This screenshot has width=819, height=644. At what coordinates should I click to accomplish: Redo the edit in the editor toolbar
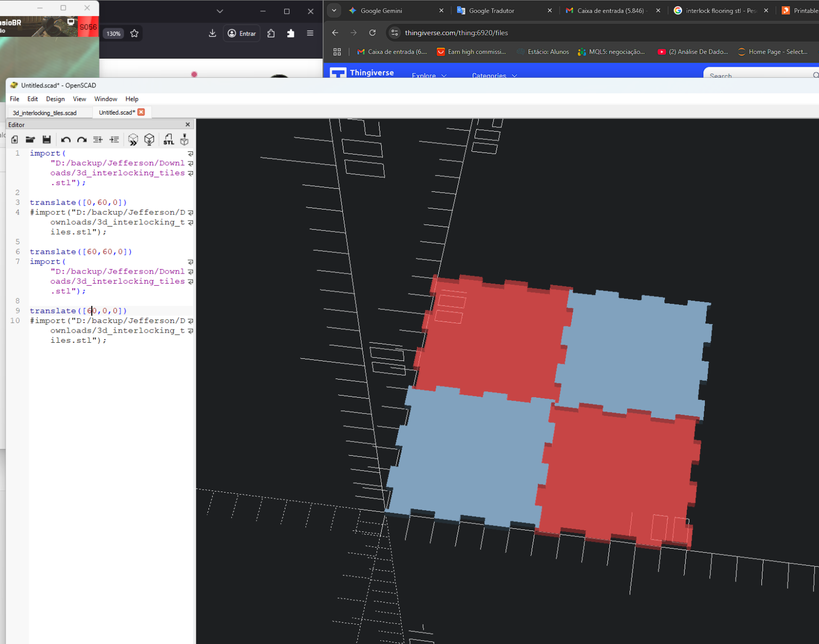click(x=82, y=140)
